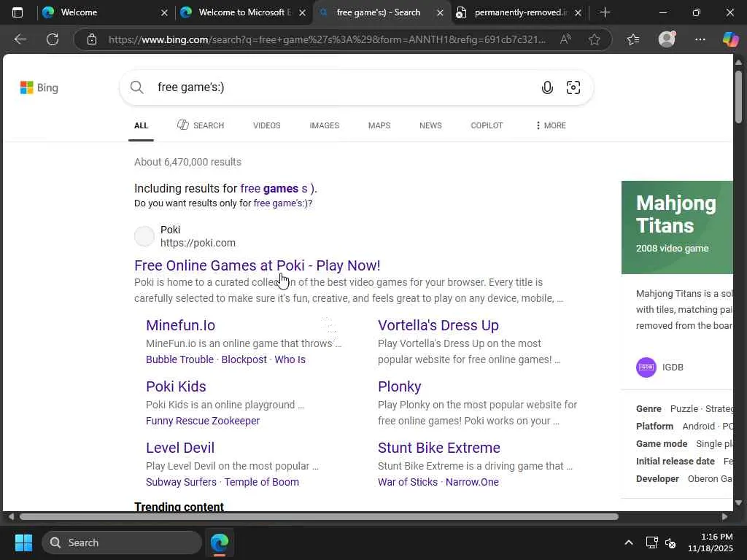Go back with the back arrow

[20, 39]
